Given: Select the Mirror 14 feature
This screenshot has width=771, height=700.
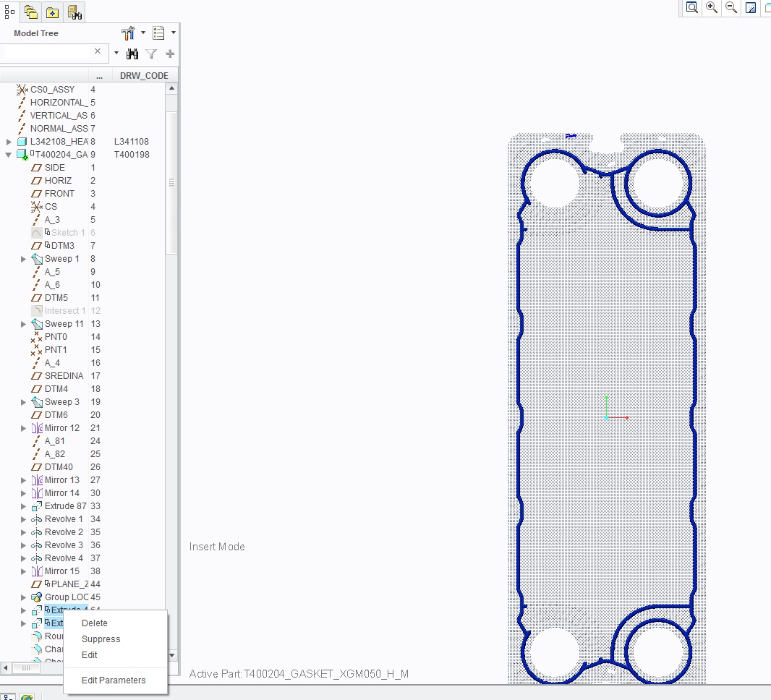Looking at the screenshot, I should click(x=62, y=493).
